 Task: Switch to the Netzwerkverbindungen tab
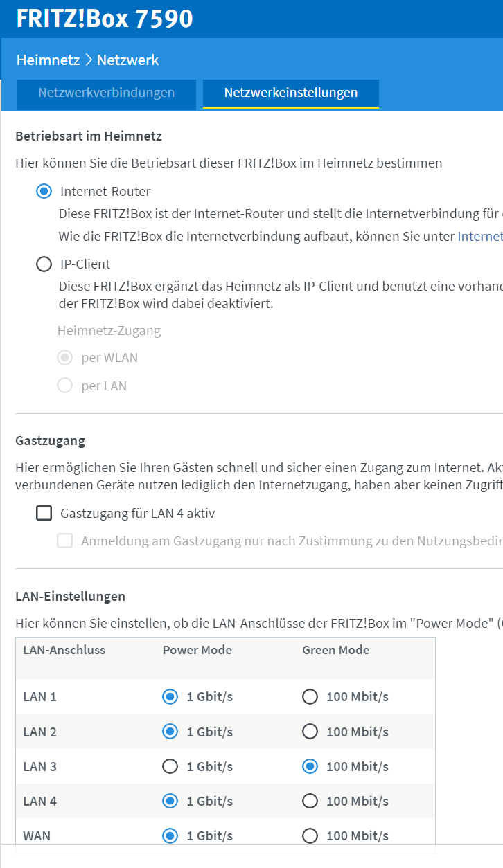point(107,93)
